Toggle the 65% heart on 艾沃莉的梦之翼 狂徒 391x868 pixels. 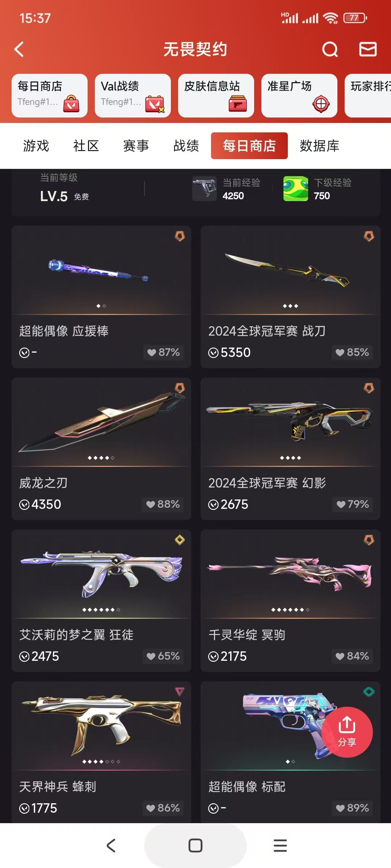(x=163, y=656)
